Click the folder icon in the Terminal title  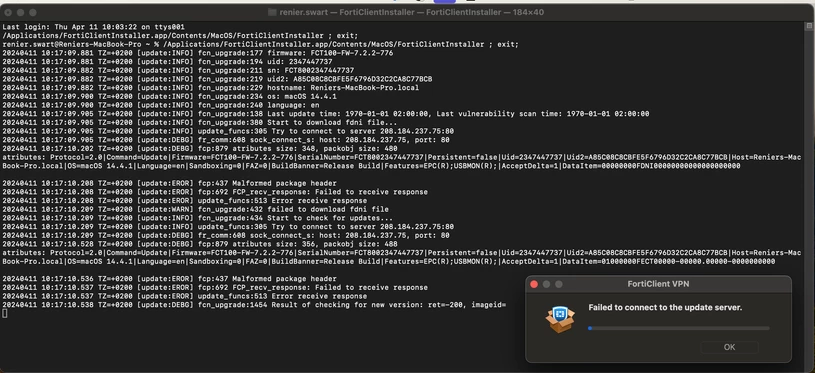coord(272,12)
